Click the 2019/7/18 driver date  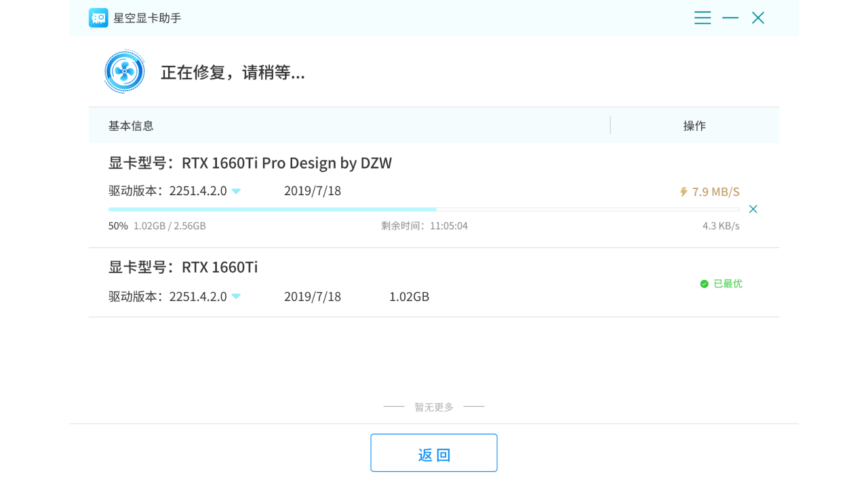click(312, 190)
